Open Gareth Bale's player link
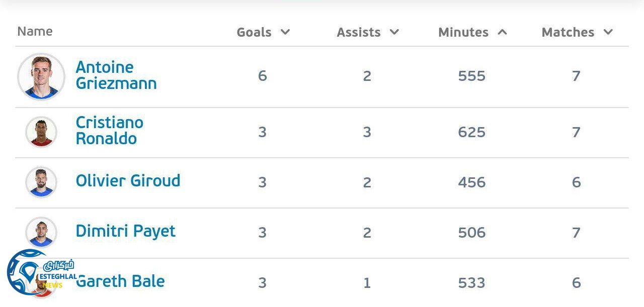The image size is (644, 307). click(x=121, y=281)
